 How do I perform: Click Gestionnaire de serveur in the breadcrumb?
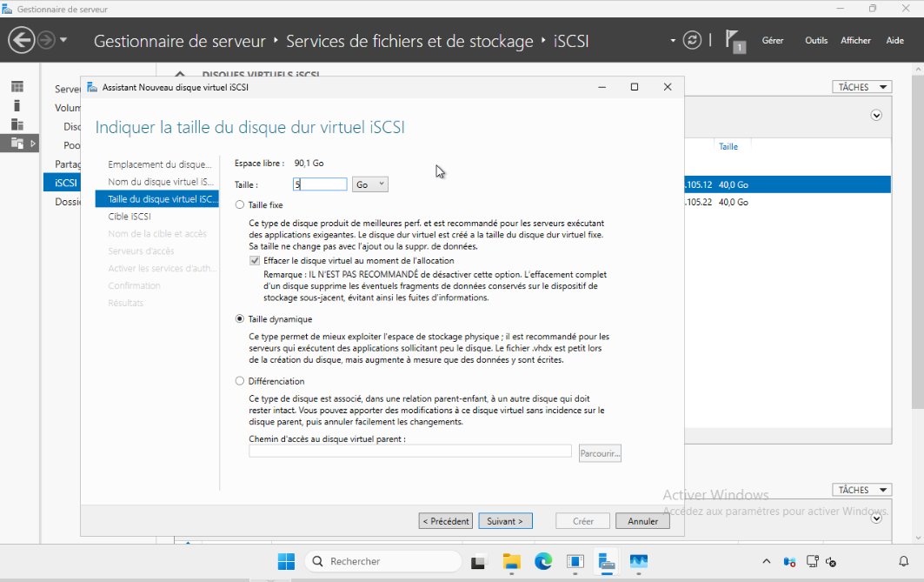coord(180,41)
